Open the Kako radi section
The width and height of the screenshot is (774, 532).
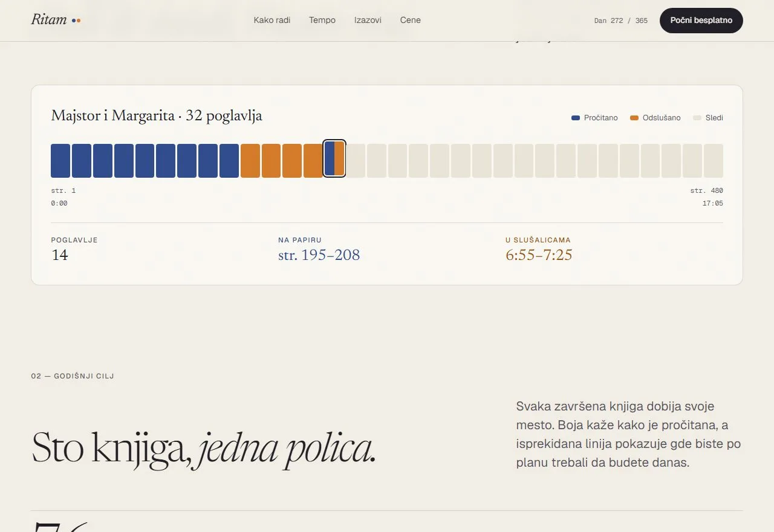pyautogui.click(x=272, y=20)
